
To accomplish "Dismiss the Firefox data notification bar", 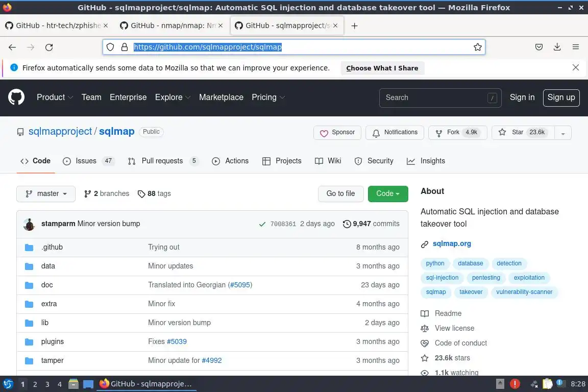I will click(x=576, y=67).
